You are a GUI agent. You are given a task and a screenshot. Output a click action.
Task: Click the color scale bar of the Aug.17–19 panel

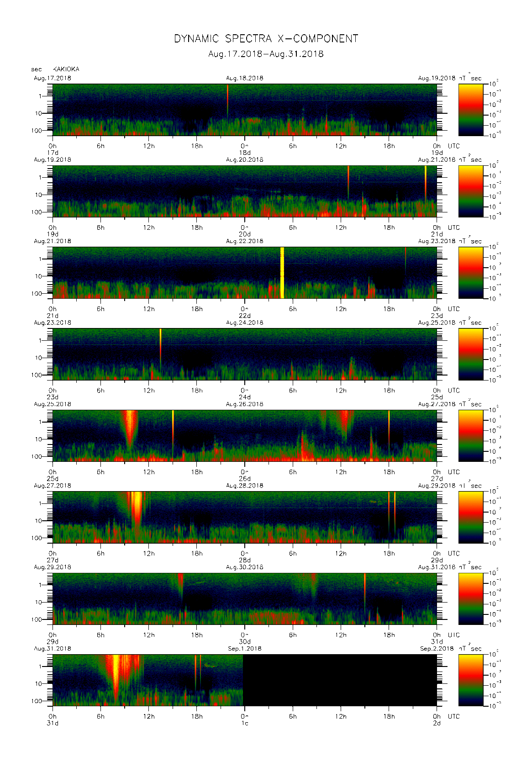pos(471,110)
